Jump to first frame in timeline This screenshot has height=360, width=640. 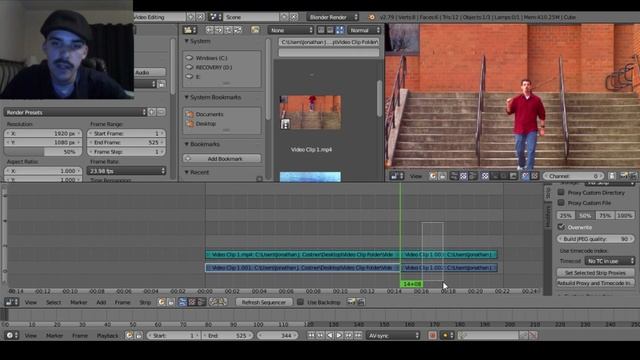pos(311,336)
